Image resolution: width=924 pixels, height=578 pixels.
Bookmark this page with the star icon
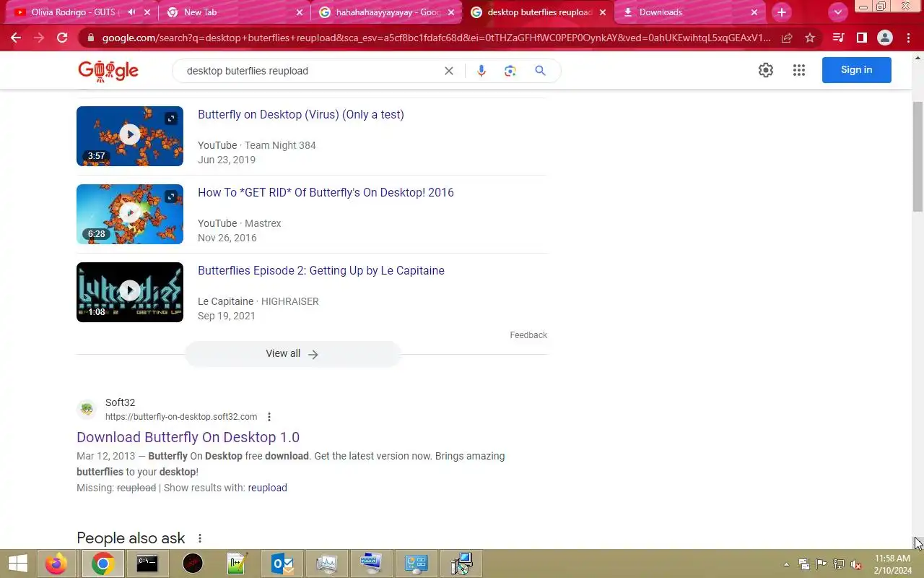click(810, 38)
